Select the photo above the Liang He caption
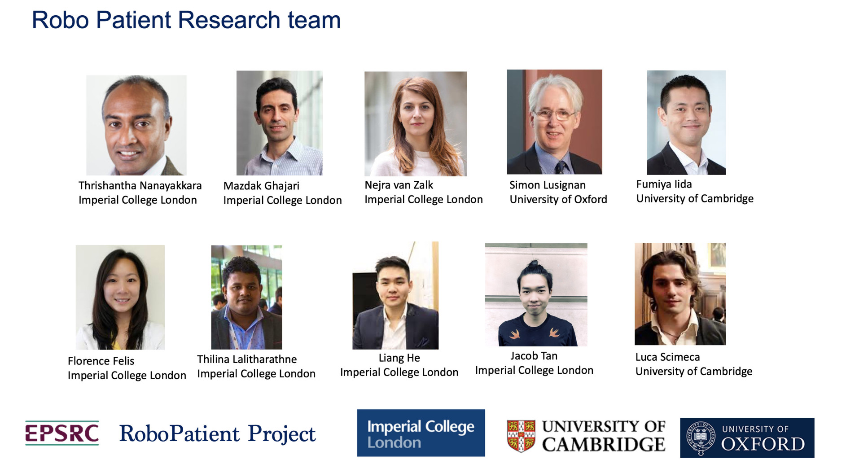Image resolution: width=868 pixels, height=464 pixels. point(395,296)
